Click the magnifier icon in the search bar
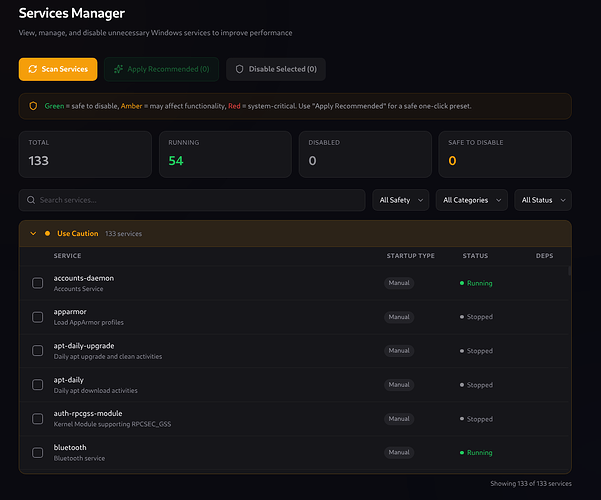 coord(31,200)
